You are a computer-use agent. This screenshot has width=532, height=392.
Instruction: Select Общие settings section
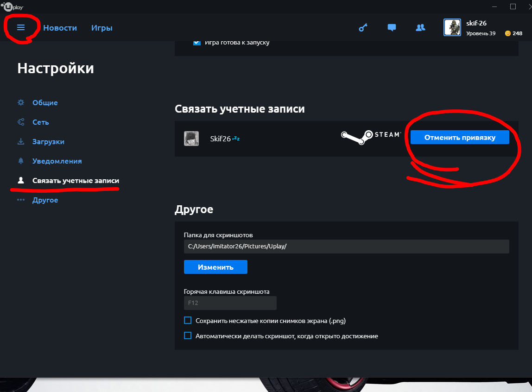[x=45, y=102]
